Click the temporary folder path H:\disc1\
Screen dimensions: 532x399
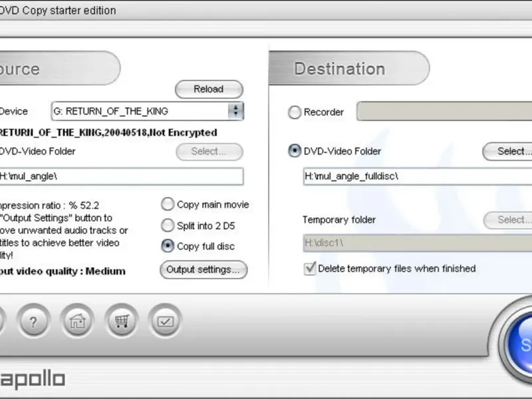(x=418, y=243)
